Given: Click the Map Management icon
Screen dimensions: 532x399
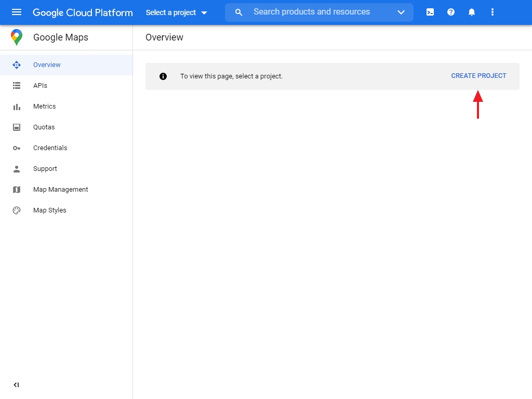Looking at the screenshot, I should (17, 190).
